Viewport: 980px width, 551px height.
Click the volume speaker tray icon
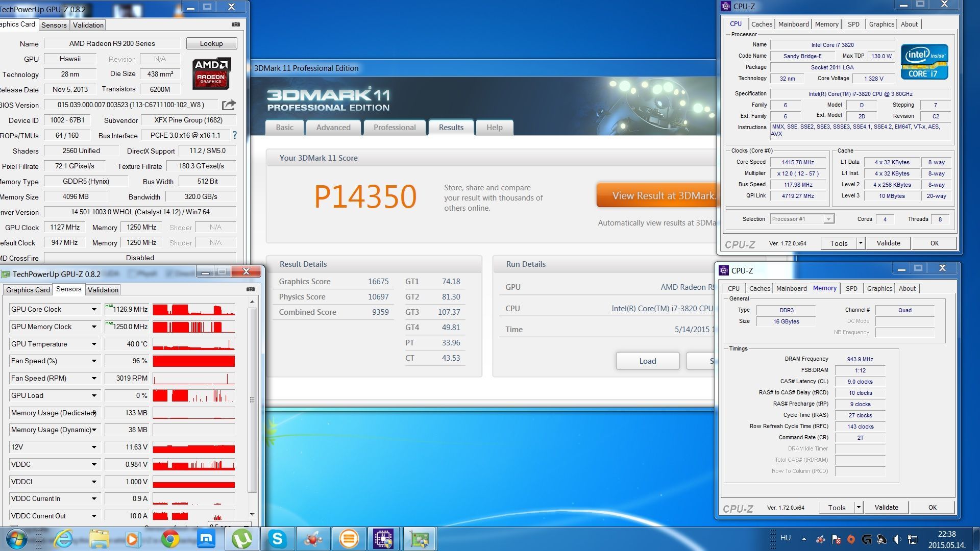897,539
